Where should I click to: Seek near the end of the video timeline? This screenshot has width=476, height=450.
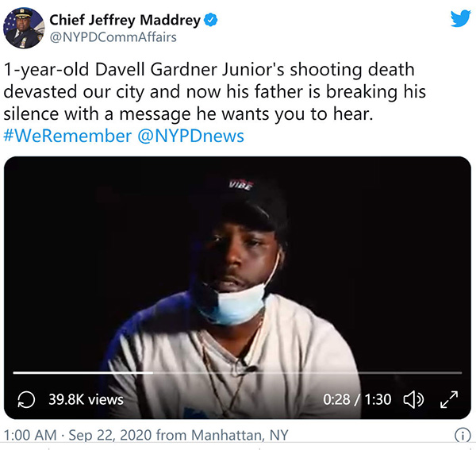click(452, 372)
